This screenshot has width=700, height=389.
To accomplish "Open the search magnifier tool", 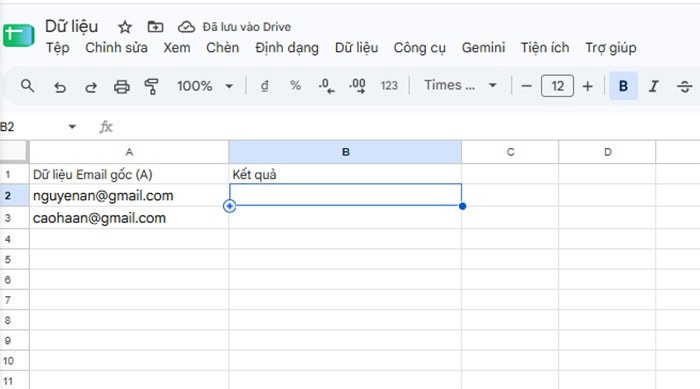I will pyautogui.click(x=28, y=86).
